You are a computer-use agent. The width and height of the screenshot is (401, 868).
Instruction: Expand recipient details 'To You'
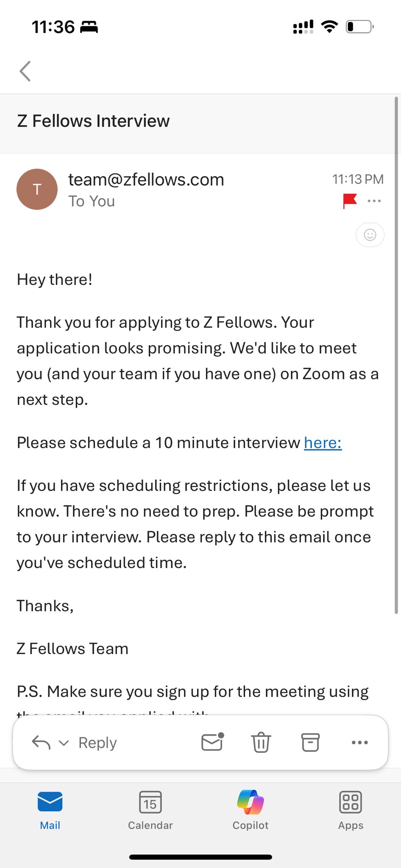92,201
